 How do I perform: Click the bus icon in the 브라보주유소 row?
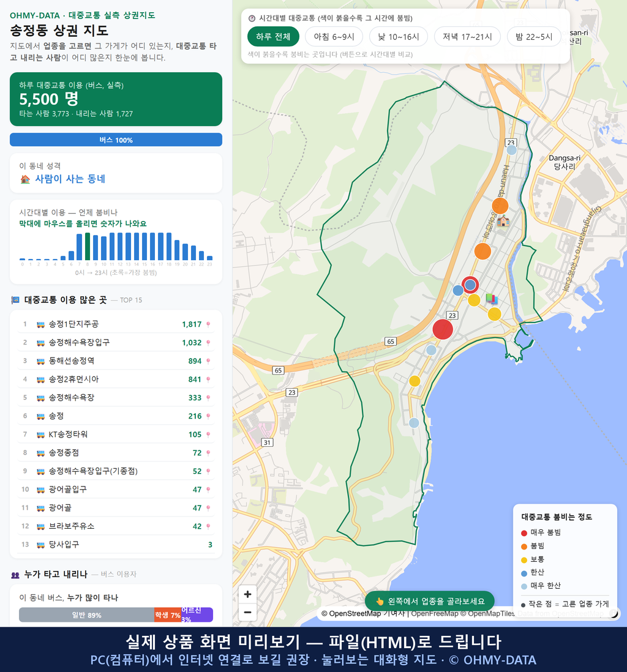(x=41, y=526)
